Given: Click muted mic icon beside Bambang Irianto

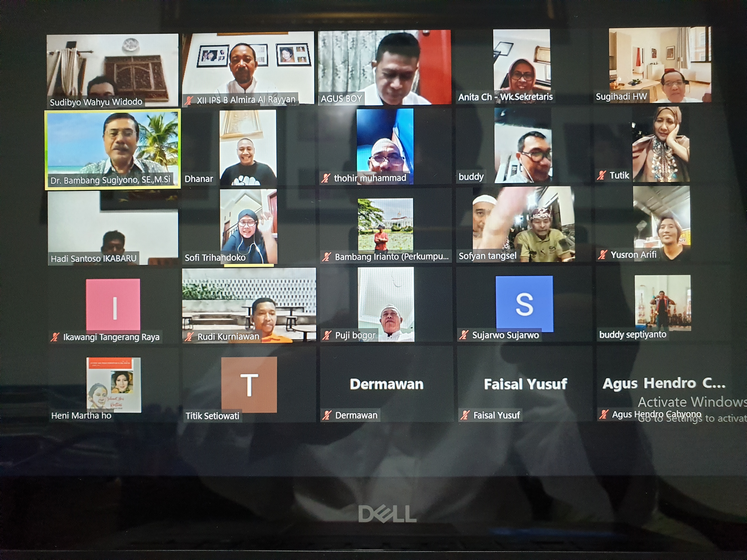Looking at the screenshot, I should tap(326, 257).
